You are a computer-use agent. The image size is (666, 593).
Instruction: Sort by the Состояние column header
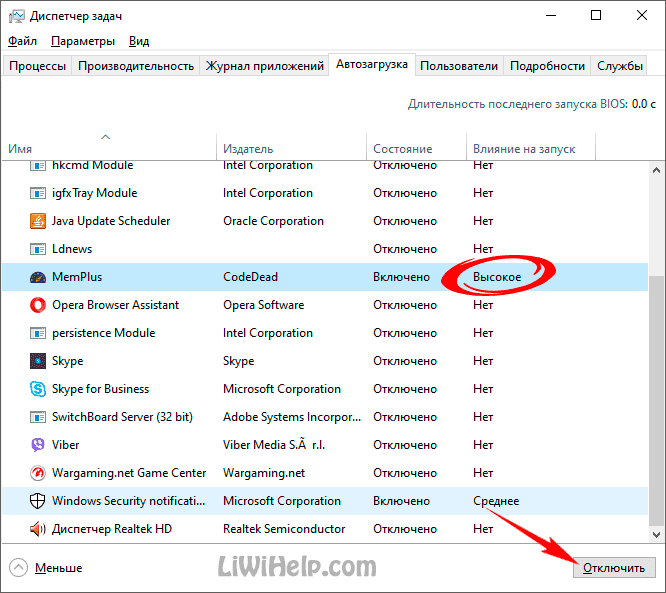416,149
